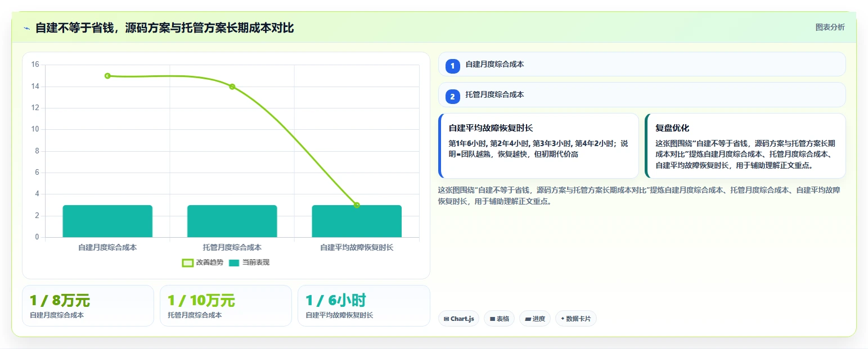Viewport: 868px width, 349px height.
Task: Click the green 改善趋势 legend swatch
Action: (188, 262)
